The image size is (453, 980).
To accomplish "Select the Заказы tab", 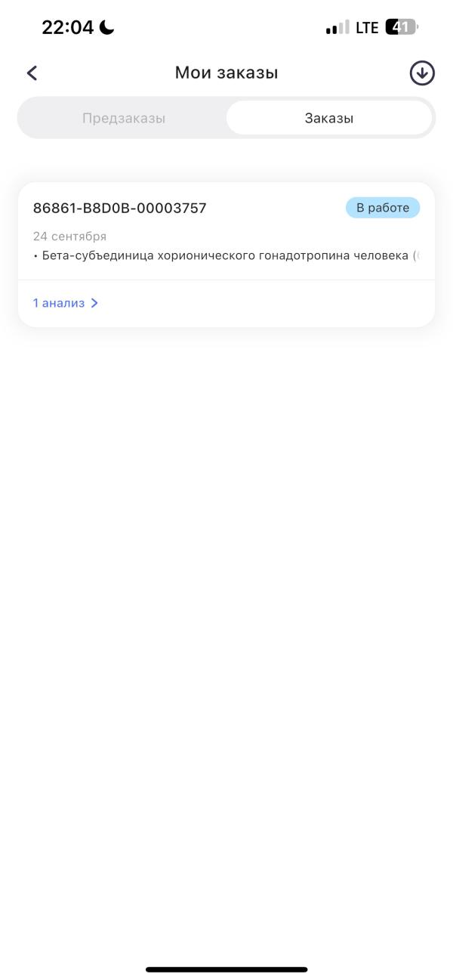I will point(329,119).
